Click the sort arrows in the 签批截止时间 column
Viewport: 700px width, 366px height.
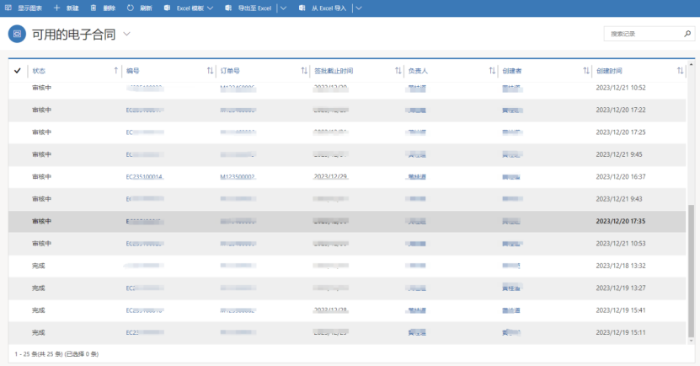(398, 71)
